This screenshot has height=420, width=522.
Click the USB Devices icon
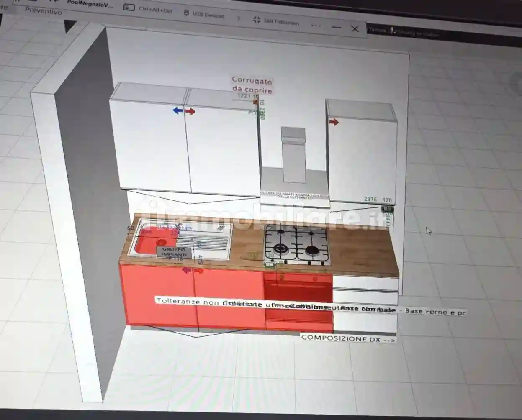[x=187, y=13]
